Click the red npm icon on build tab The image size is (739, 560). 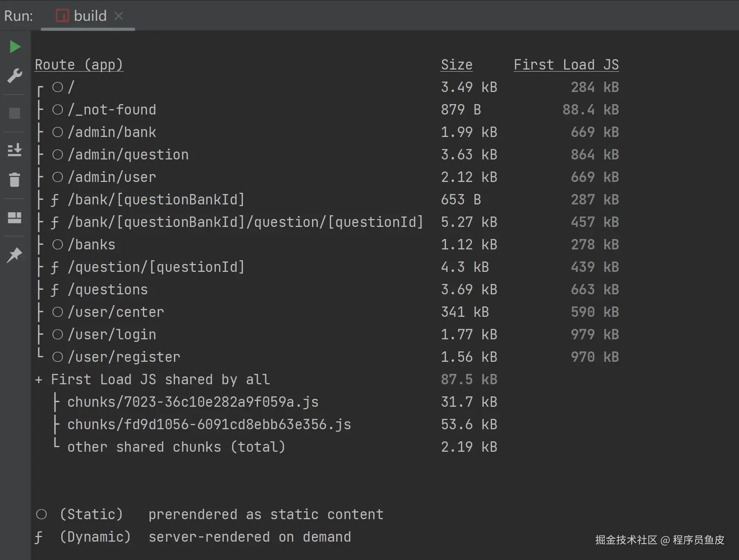[x=62, y=16]
